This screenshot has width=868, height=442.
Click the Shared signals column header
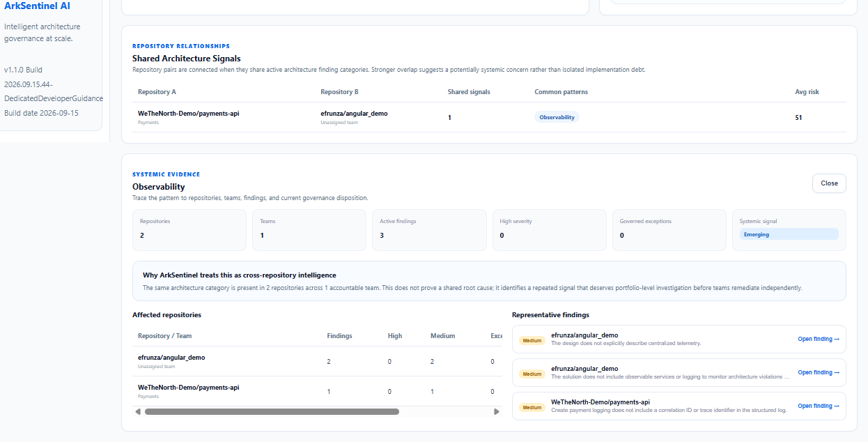tap(469, 92)
